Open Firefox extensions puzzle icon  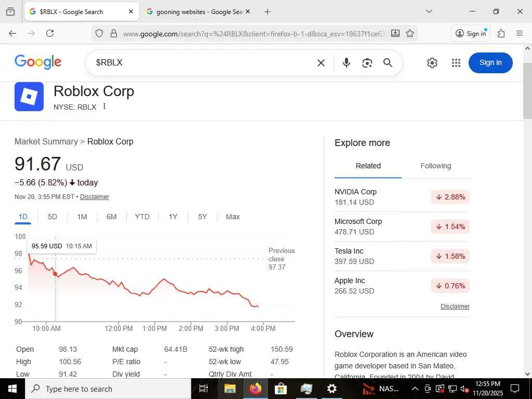coord(501,33)
